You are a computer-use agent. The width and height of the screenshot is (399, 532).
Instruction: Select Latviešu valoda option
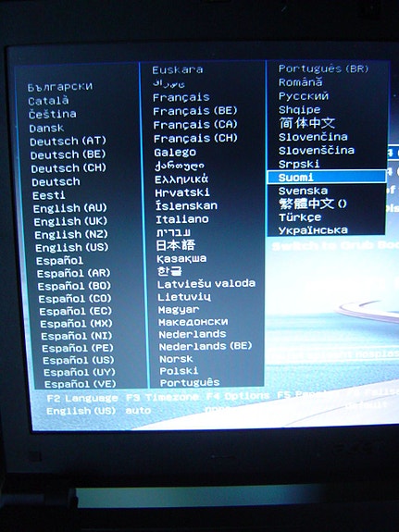pyautogui.click(x=206, y=284)
